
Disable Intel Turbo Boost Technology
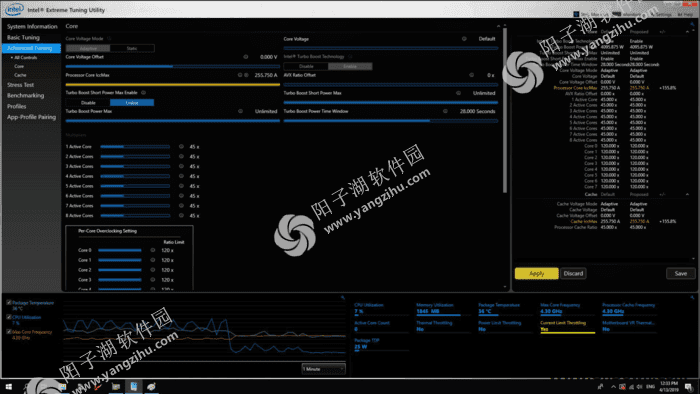click(x=306, y=66)
